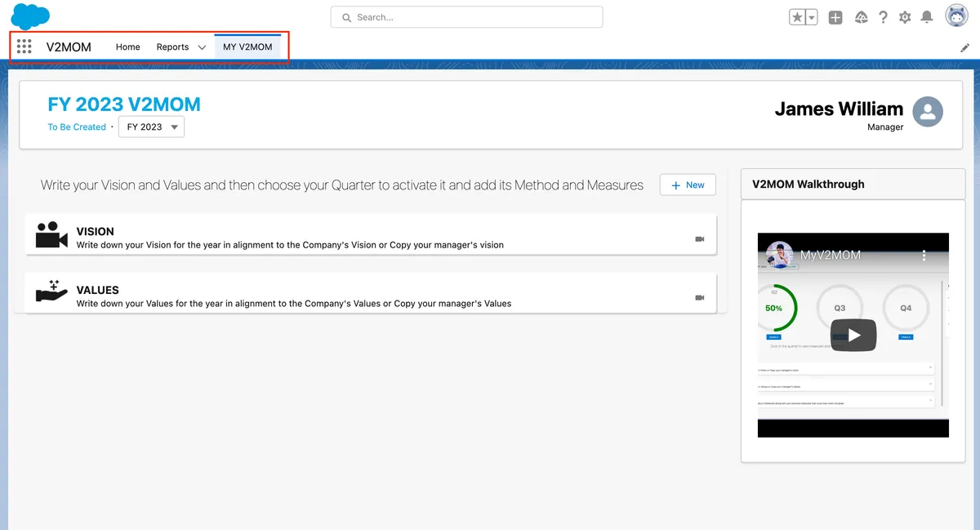The height and width of the screenshot is (530, 980).
Task: Click the VALUES hand with sparkles icon
Action: click(x=51, y=293)
